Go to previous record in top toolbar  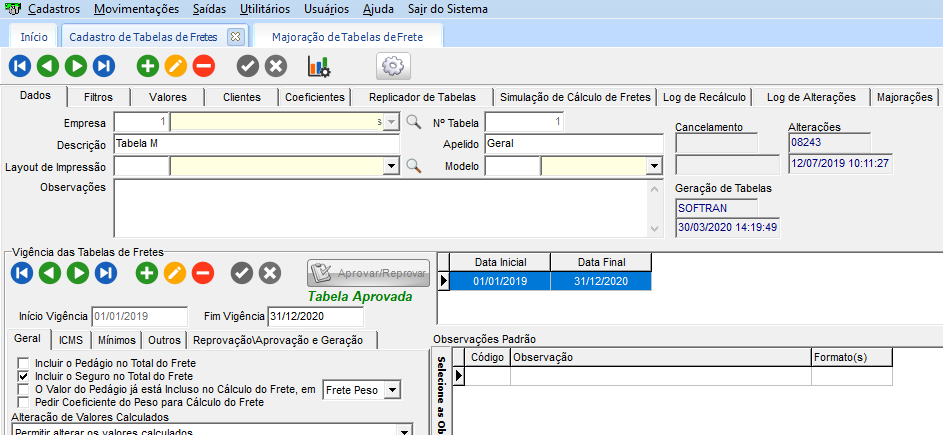tap(48, 66)
